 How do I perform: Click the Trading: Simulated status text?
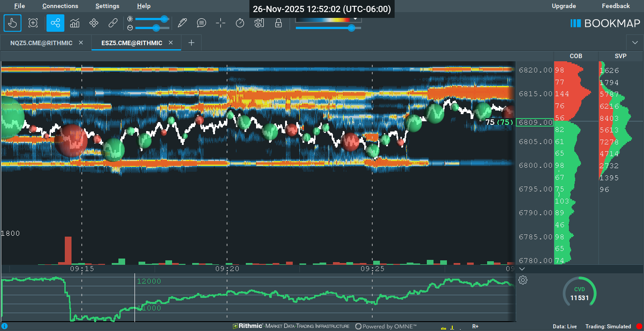tap(608, 327)
